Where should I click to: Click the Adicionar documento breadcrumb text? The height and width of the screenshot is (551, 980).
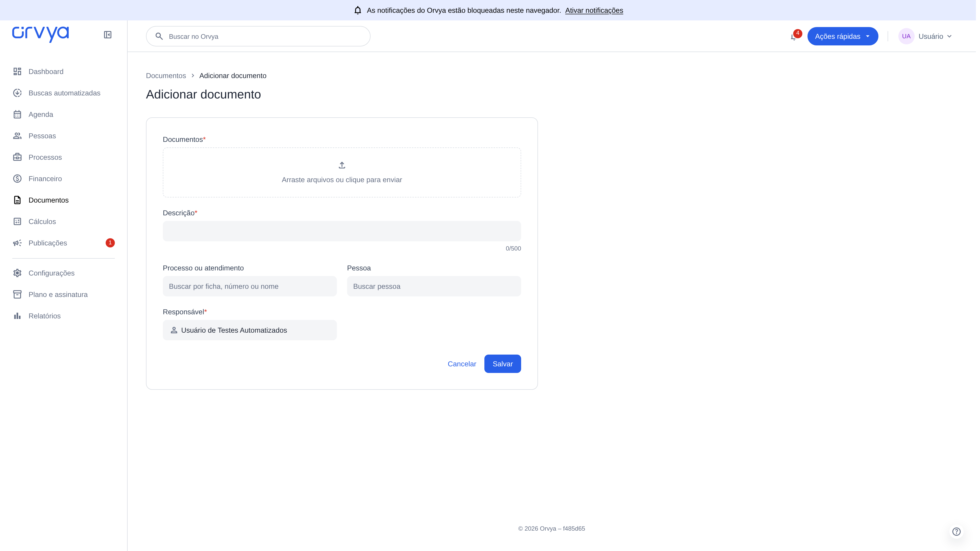pos(233,76)
